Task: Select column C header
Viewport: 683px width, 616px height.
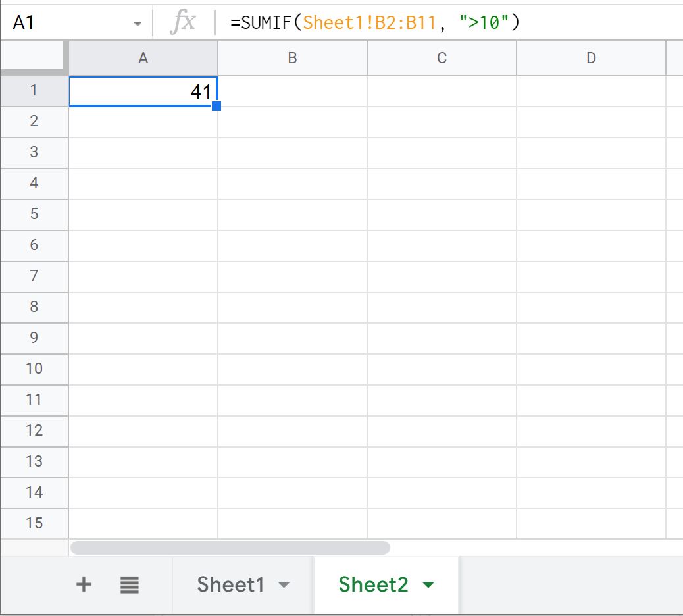Action: [x=442, y=58]
